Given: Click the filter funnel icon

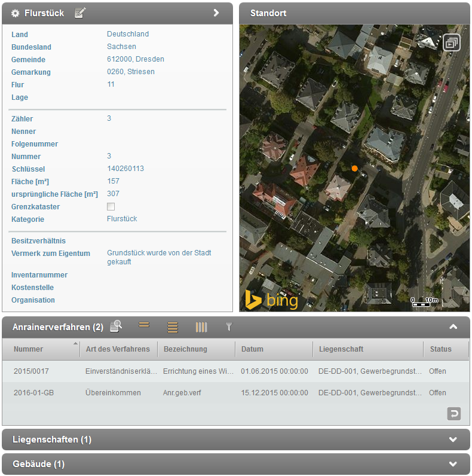Looking at the screenshot, I should pos(228,327).
